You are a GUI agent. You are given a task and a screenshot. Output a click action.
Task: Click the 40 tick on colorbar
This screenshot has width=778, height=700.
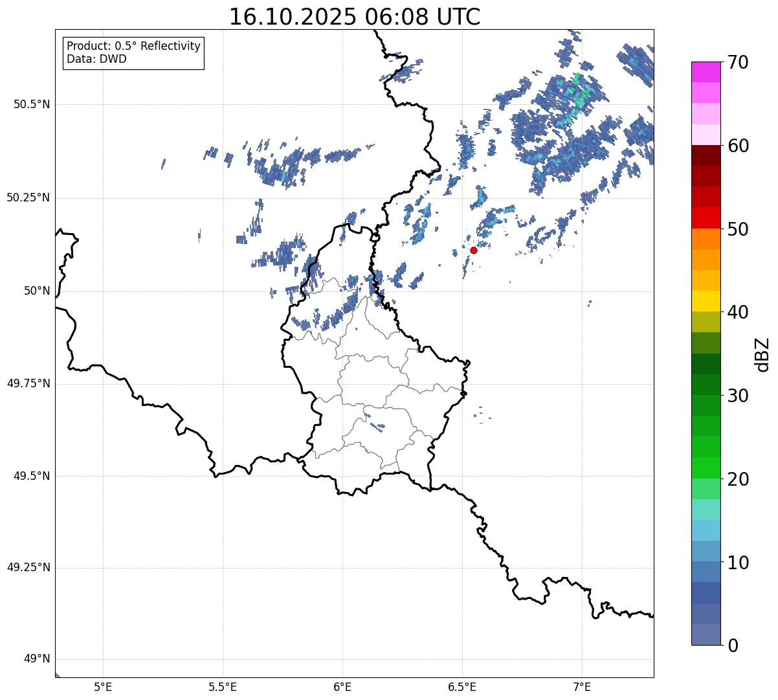[737, 312]
